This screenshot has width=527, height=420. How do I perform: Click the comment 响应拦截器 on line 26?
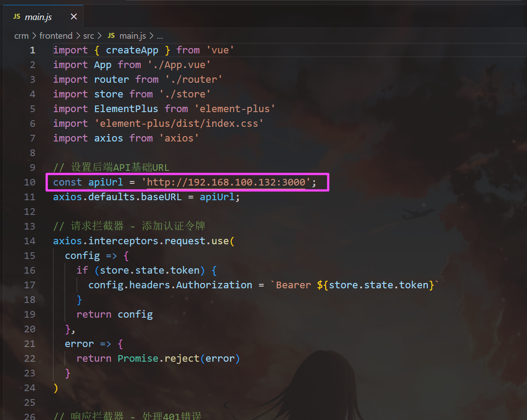(x=127, y=416)
